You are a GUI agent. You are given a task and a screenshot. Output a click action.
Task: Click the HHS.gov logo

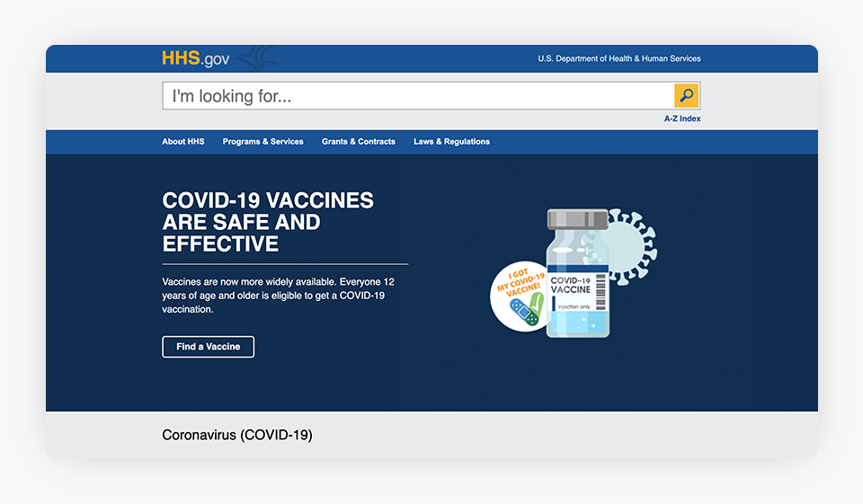click(195, 58)
